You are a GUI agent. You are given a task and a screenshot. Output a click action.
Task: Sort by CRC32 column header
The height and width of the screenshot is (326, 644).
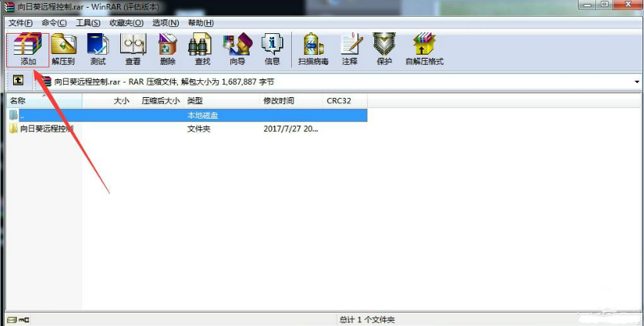coord(345,101)
